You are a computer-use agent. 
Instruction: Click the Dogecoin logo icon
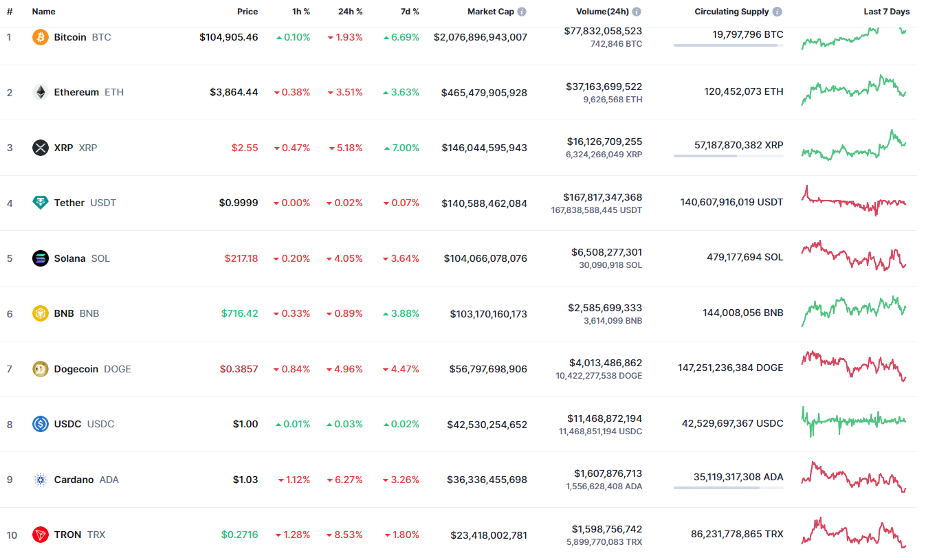(x=41, y=369)
